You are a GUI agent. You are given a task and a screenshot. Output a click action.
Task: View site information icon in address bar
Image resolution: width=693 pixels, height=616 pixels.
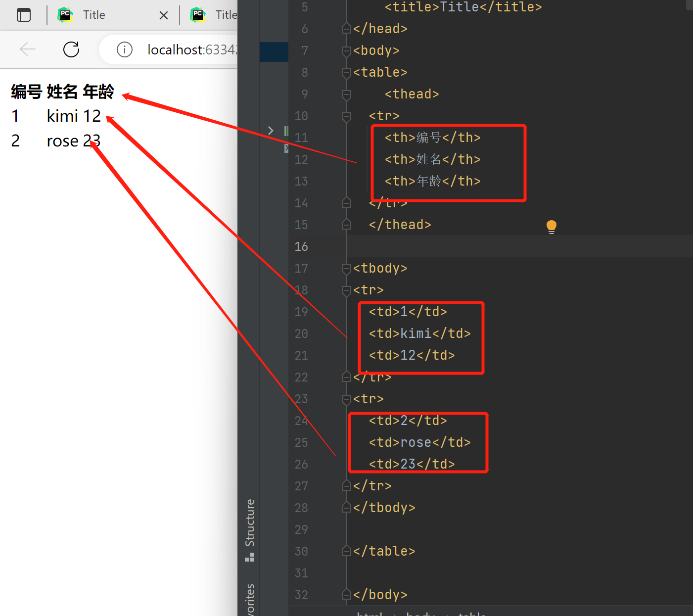[125, 49]
